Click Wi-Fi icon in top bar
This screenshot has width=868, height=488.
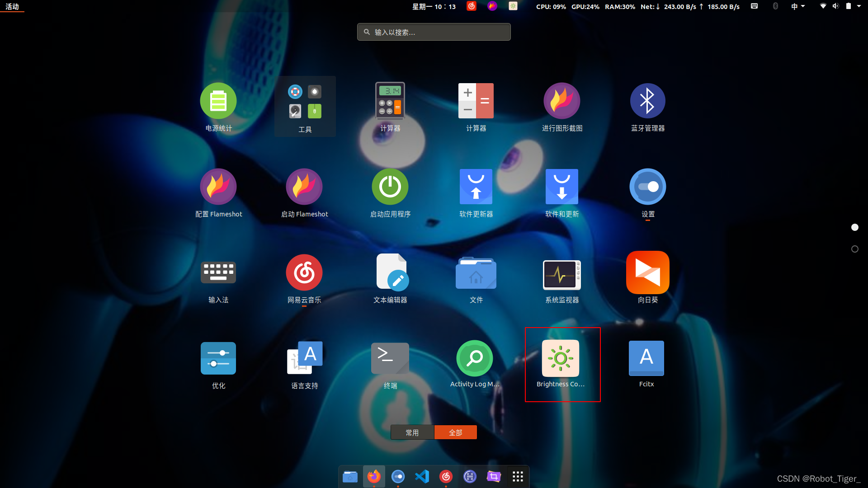[823, 6]
